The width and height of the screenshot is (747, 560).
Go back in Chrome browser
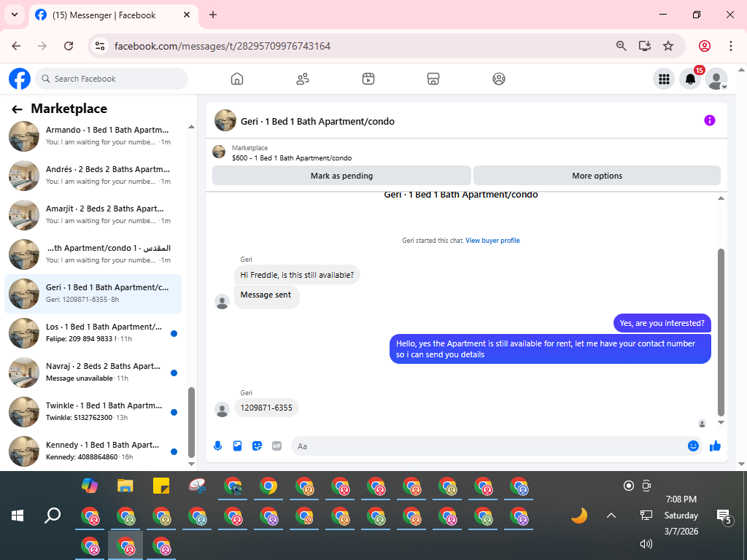(16, 46)
